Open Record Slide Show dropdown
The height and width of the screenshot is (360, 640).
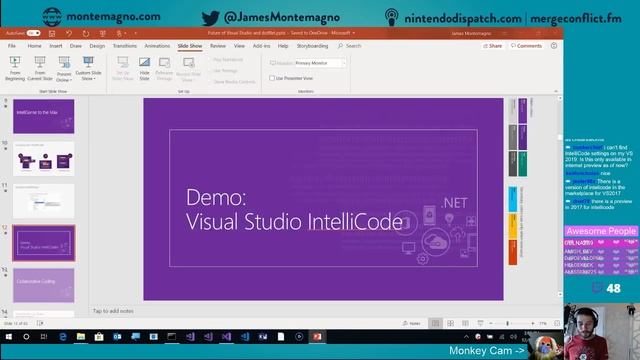188,69
